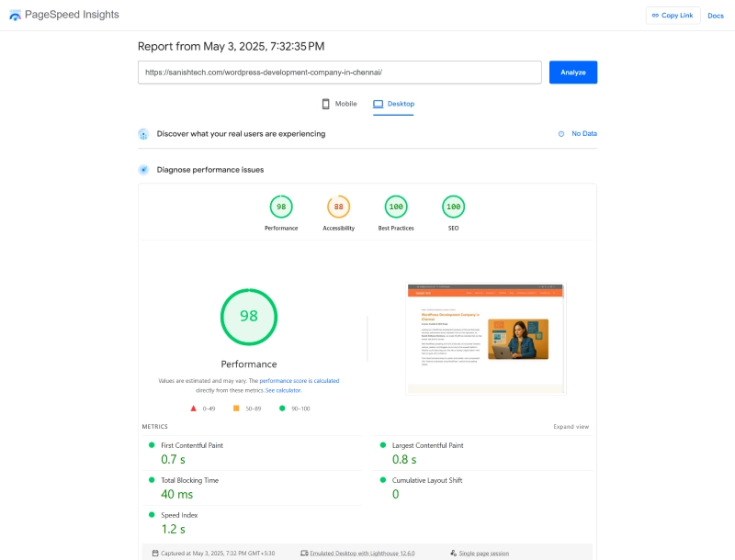735x560 pixels.
Task: Click the Report from May 3, 2025 heading
Action: pyautogui.click(x=232, y=46)
